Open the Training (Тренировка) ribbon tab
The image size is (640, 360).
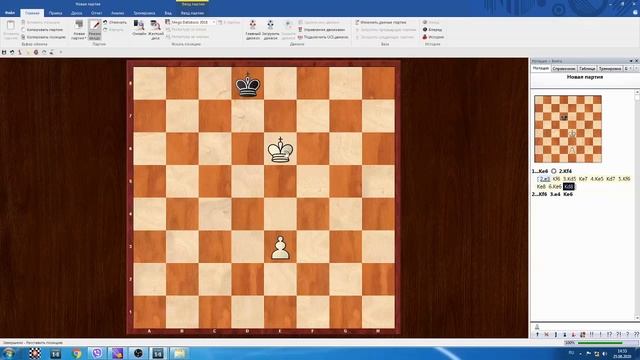[x=144, y=13]
